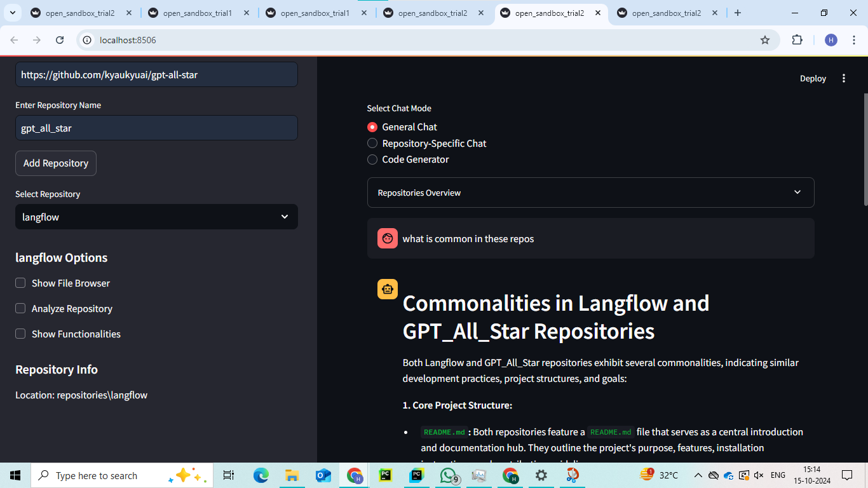This screenshot has height=488, width=868.
Task: Click the 'Commonalities in Langflow' heading
Action: pyautogui.click(x=556, y=317)
